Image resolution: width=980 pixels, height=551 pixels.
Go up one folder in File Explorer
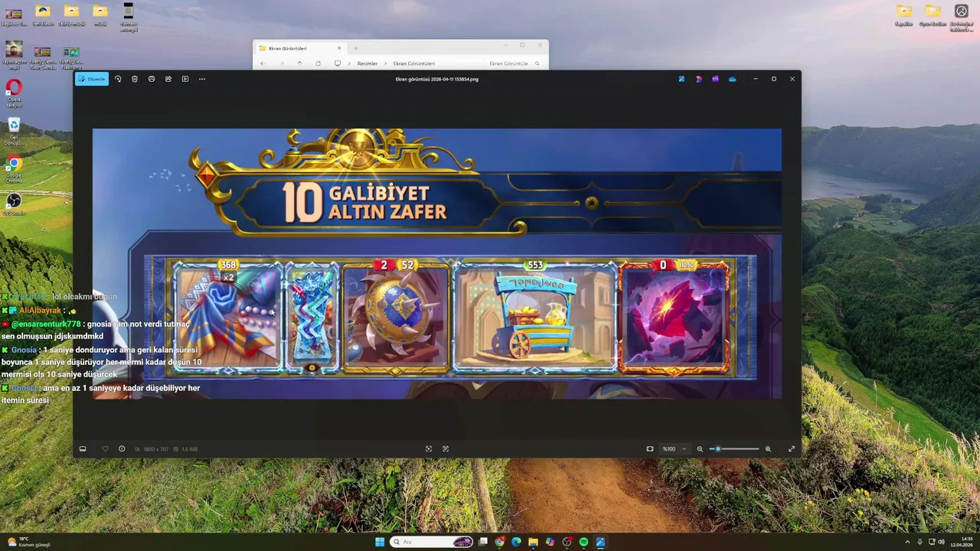click(299, 64)
